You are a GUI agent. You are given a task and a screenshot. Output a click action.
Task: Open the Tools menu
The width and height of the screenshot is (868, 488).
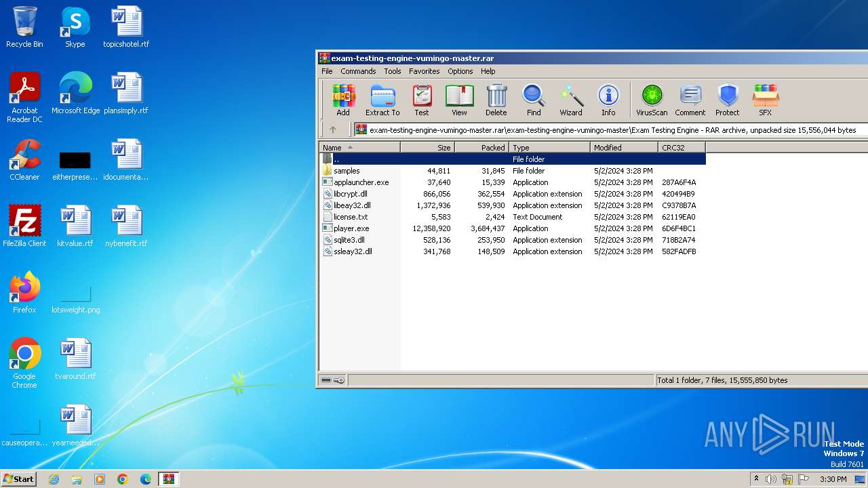393,71
